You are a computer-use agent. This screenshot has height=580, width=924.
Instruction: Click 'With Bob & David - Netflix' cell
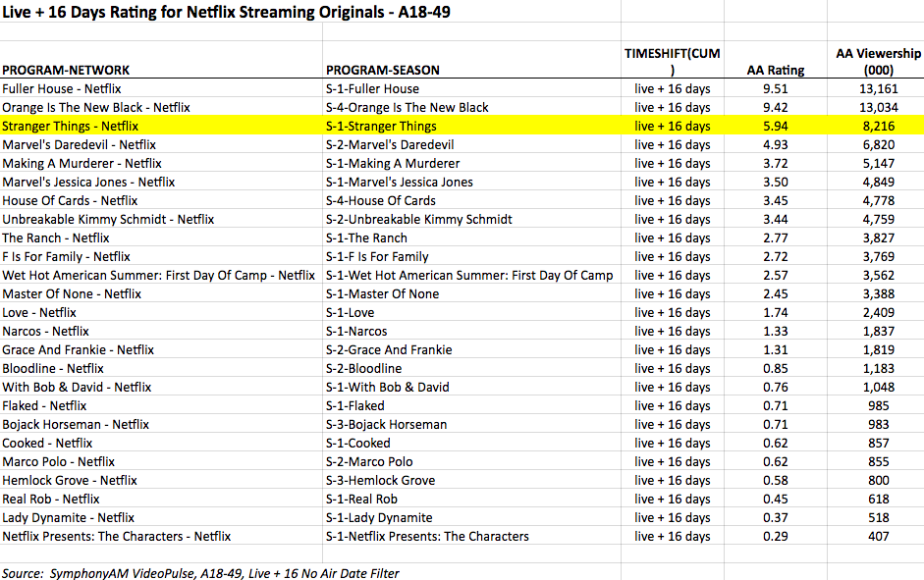point(77,388)
